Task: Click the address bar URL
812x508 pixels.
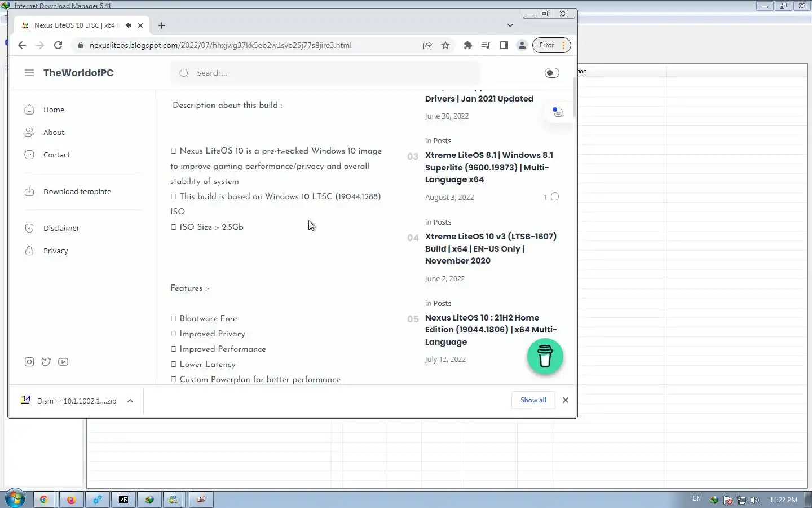Action: [220, 45]
